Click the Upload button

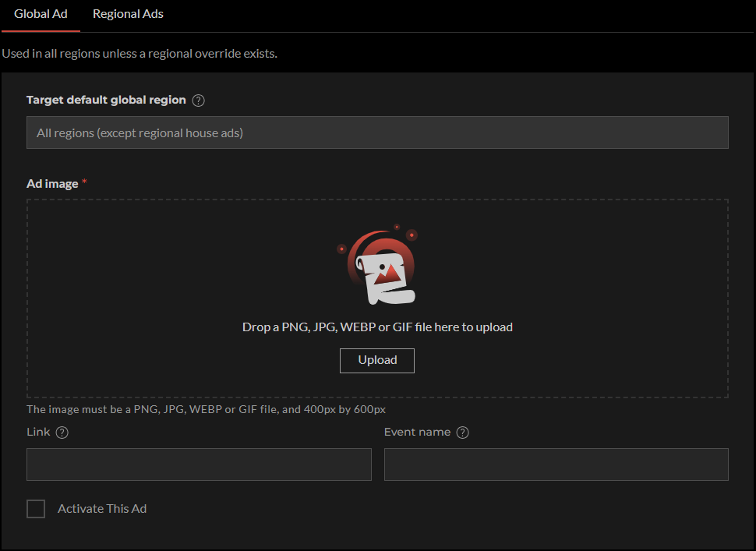[377, 361]
